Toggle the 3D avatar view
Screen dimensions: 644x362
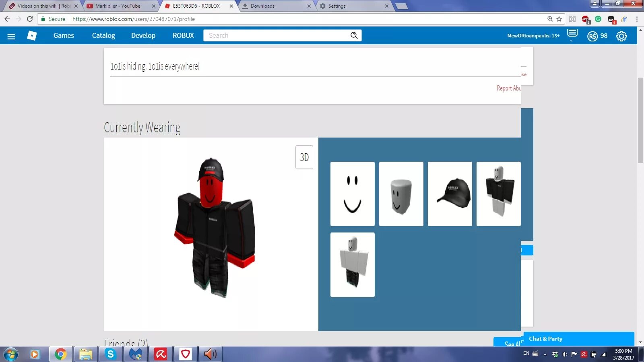(304, 157)
